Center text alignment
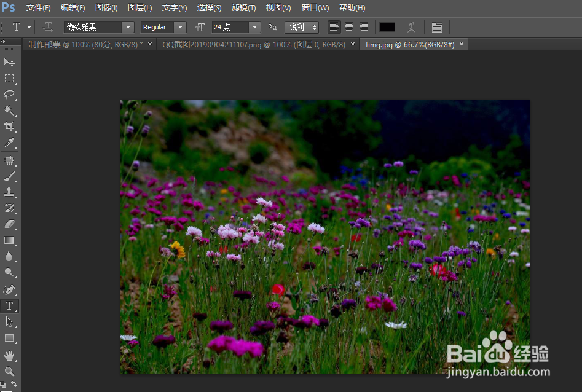 [349, 27]
